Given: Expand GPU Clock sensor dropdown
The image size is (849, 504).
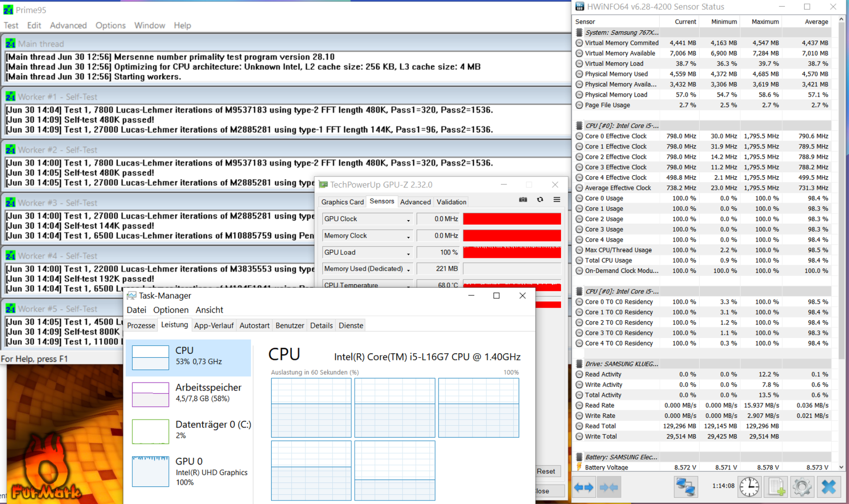Looking at the screenshot, I should click(x=408, y=220).
